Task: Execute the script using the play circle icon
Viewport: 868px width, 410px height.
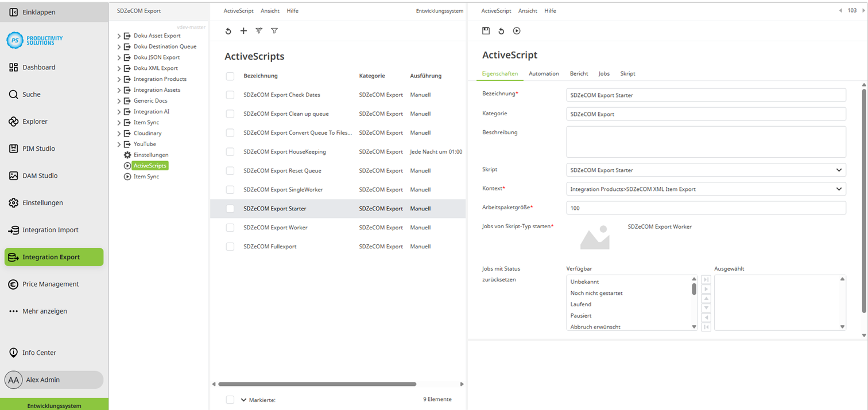Action: click(x=516, y=31)
